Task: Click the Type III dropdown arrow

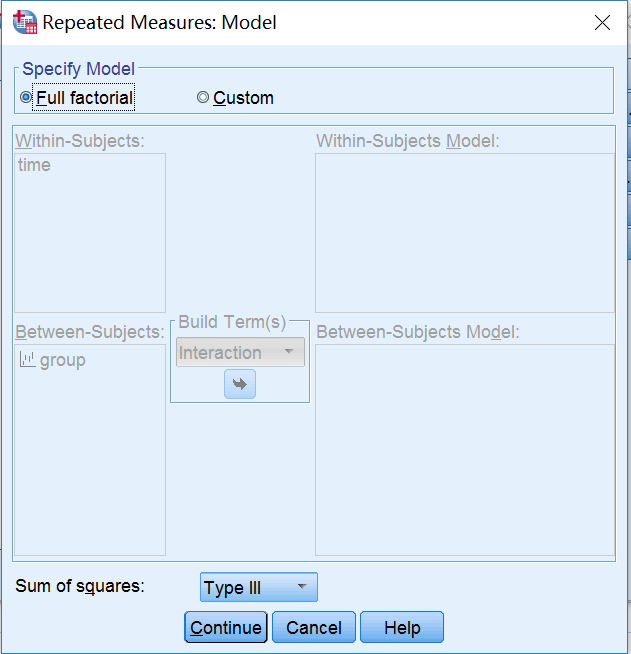Action: tap(302, 587)
